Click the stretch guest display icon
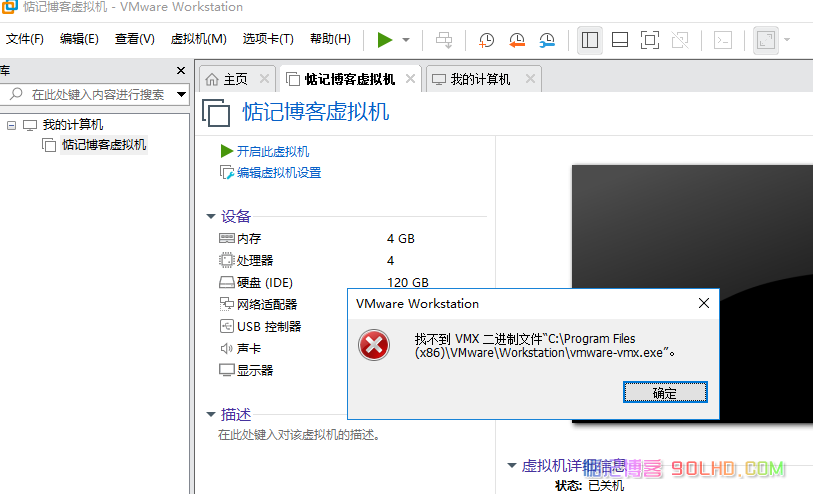This screenshot has height=494, width=813. (766, 40)
